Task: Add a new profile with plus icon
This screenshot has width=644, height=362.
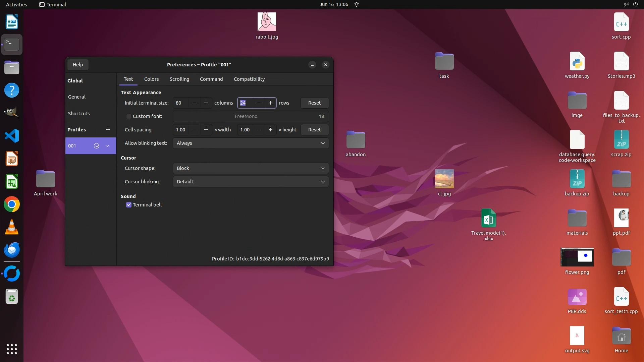Action: [x=108, y=130]
